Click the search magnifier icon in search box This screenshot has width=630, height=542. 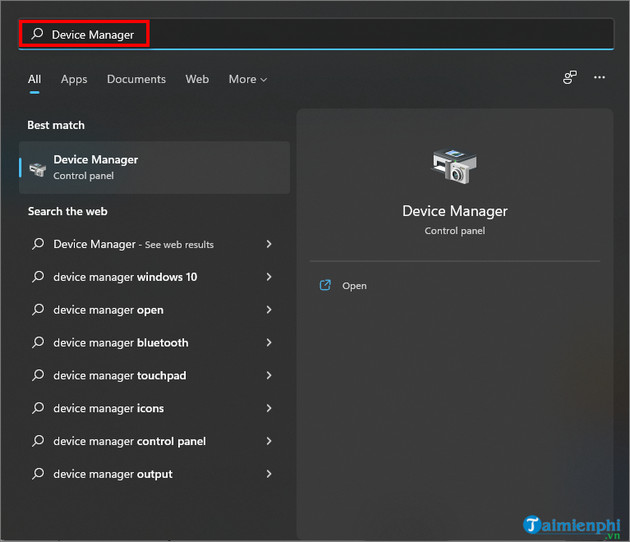click(x=37, y=34)
